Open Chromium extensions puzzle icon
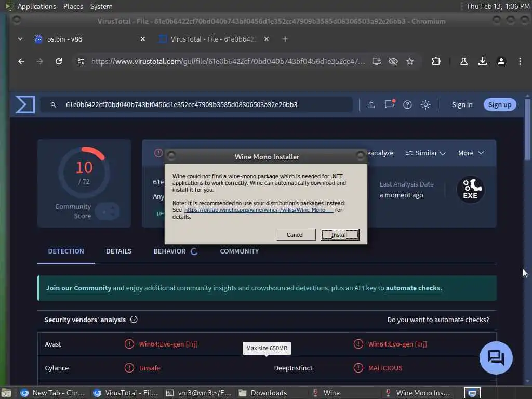This screenshot has width=532, height=399. point(436,61)
